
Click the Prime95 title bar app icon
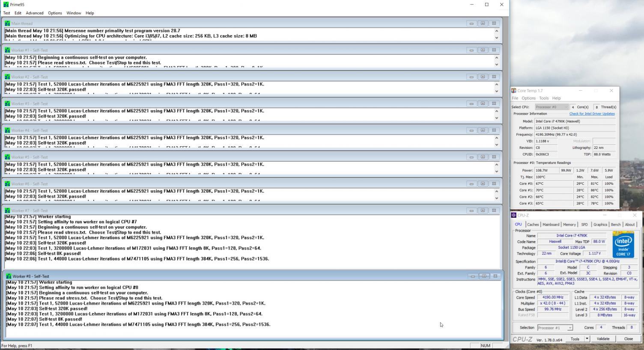coord(6,5)
